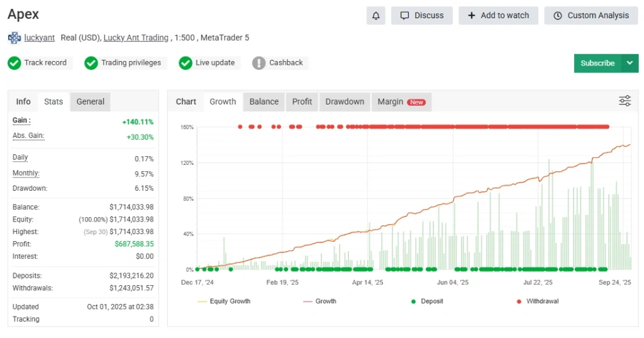Screen dimensions: 644x338
Task: Click the Cashback label
Action: click(x=286, y=62)
